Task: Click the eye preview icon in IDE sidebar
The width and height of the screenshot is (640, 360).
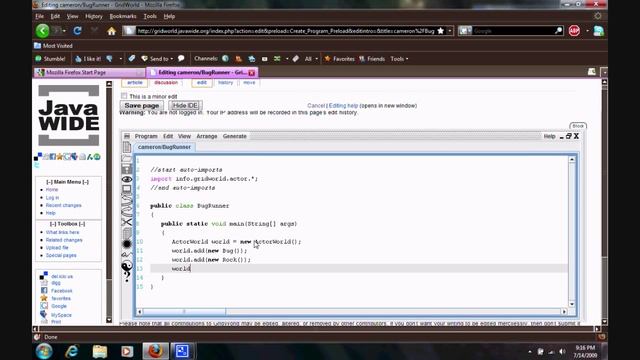Action: click(x=127, y=179)
